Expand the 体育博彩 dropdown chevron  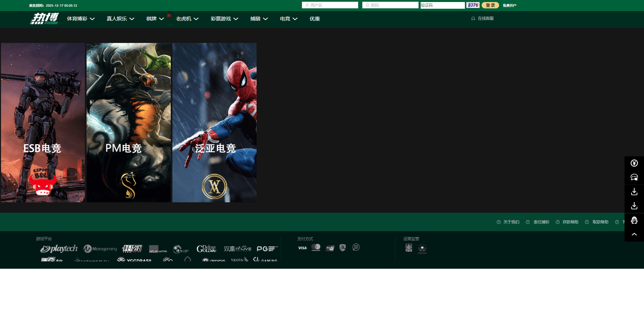92,19
